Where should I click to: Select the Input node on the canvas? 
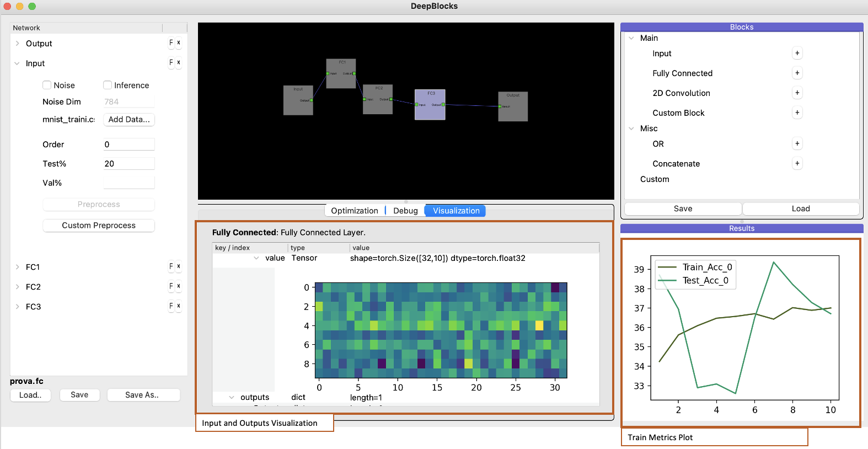(298, 100)
